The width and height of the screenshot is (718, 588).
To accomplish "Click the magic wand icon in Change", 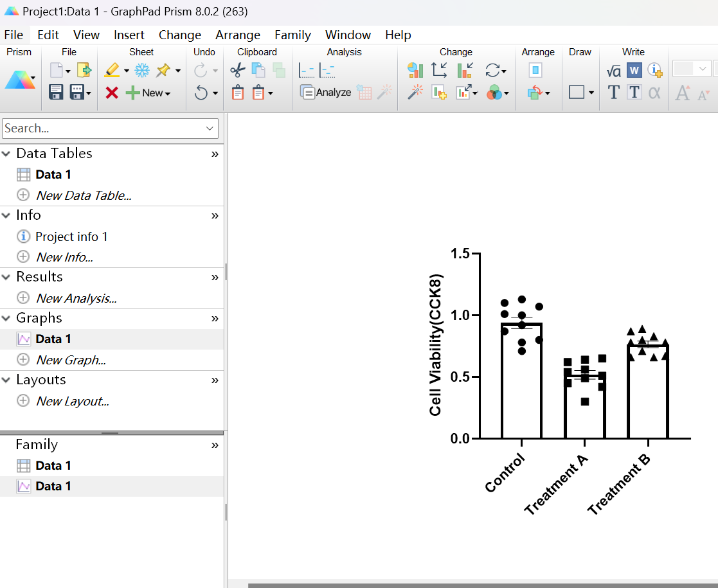I will [x=415, y=93].
